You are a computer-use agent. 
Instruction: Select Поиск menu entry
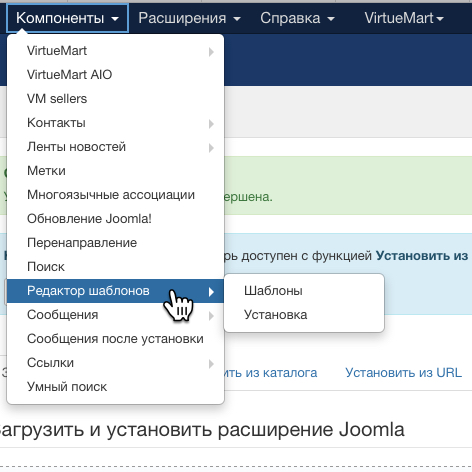(115, 267)
